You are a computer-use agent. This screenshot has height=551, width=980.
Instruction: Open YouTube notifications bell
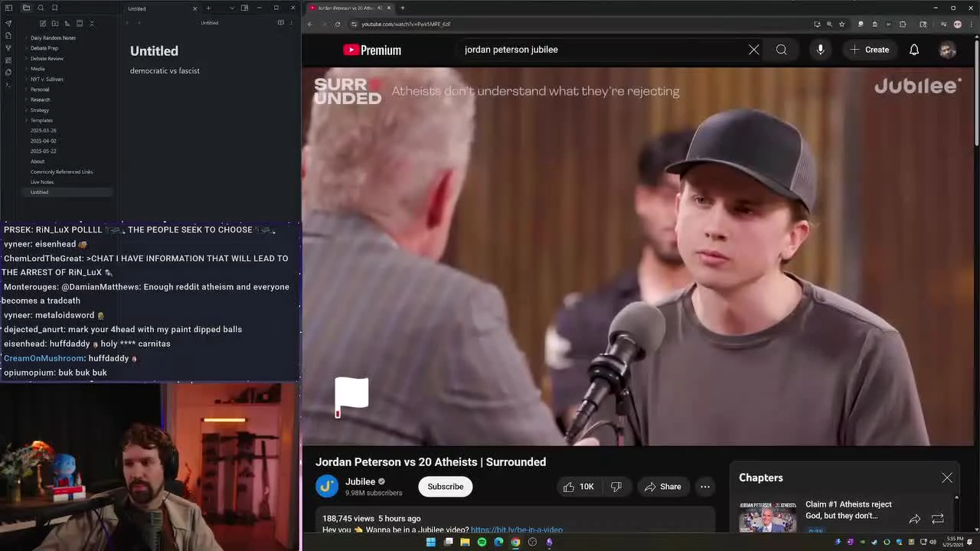(x=914, y=50)
